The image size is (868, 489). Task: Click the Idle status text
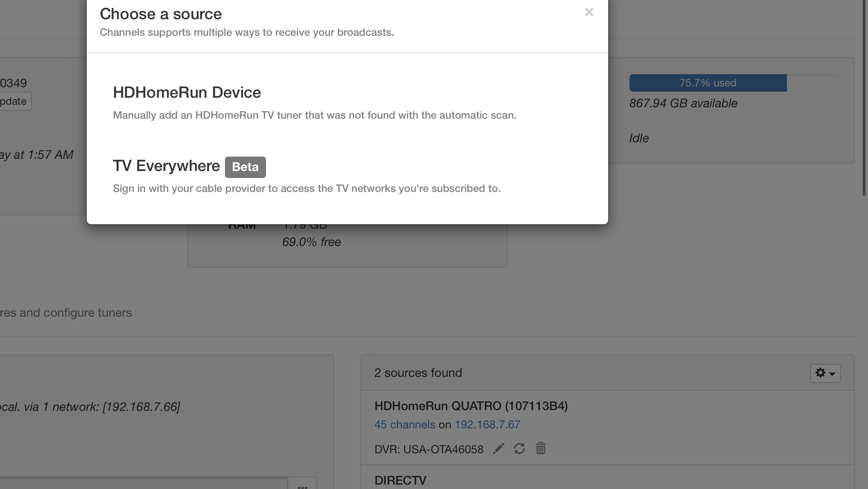tap(639, 138)
